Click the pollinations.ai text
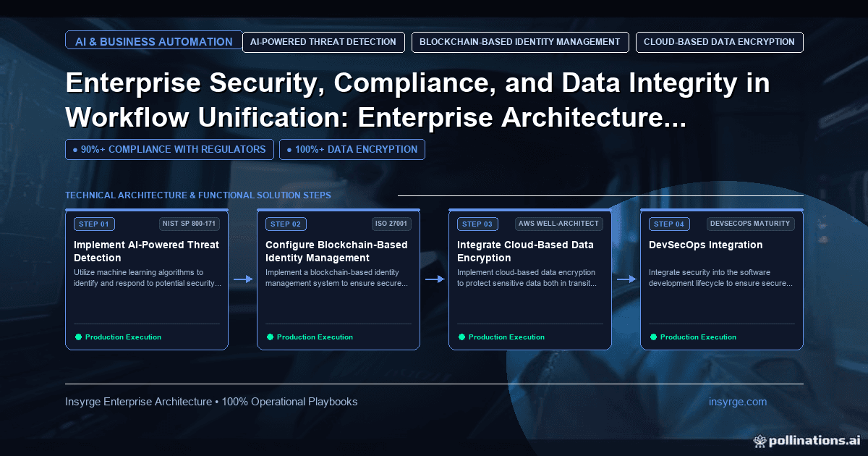Viewport: 868px width, 456px height. click(813, 440)
